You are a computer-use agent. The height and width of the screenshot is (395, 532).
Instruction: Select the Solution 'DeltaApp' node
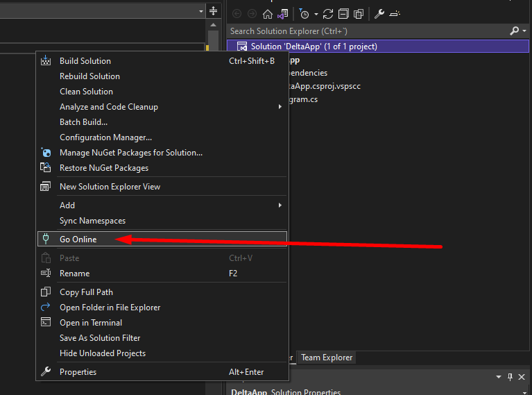[314, 47]
